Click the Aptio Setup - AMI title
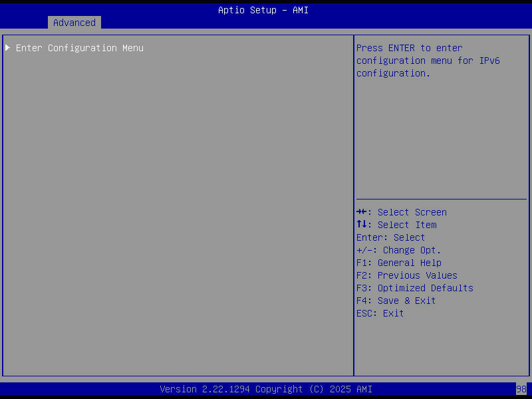 (263, 9)
